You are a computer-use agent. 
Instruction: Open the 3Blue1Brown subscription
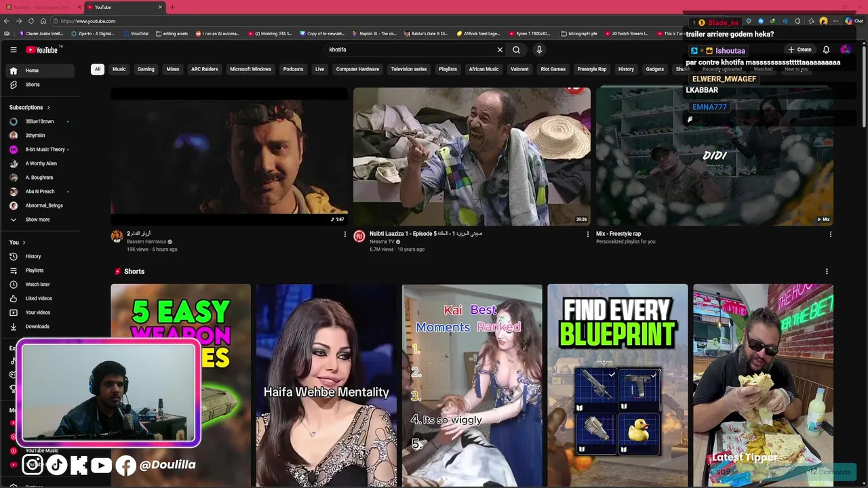(x=41, y=121)
